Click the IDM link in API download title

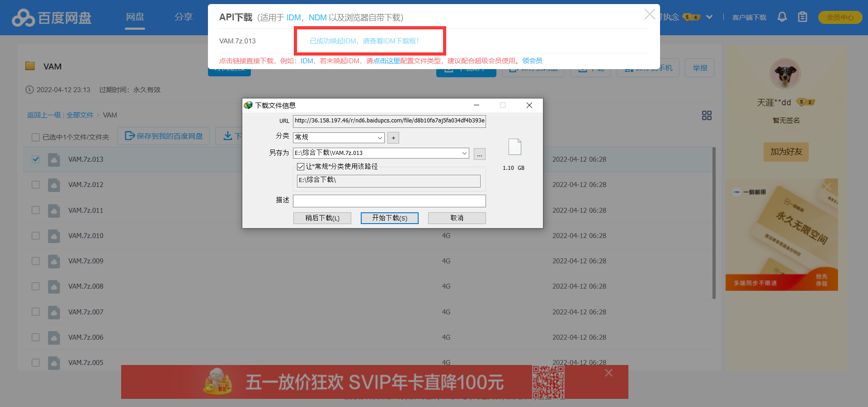tap(293, 18)
